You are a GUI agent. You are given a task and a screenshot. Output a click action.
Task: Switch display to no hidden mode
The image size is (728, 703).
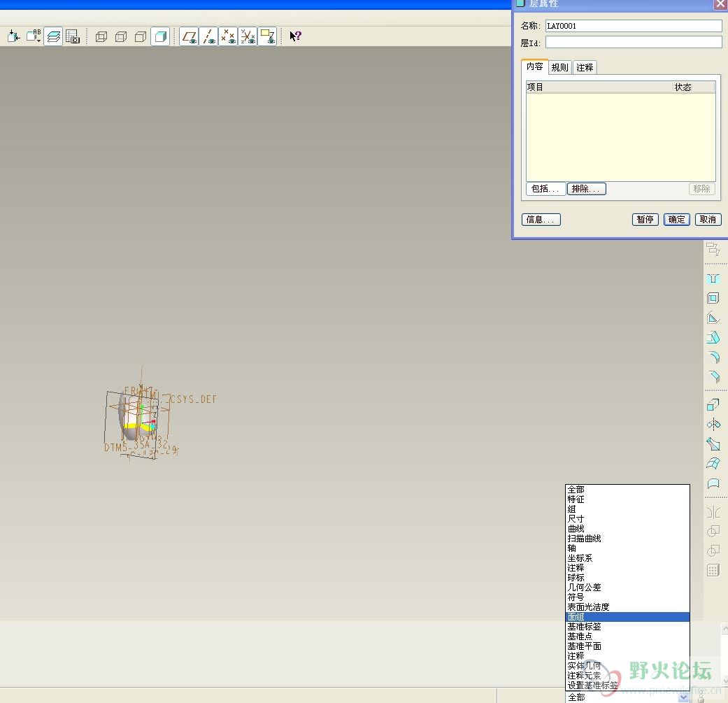pos(141,36)
